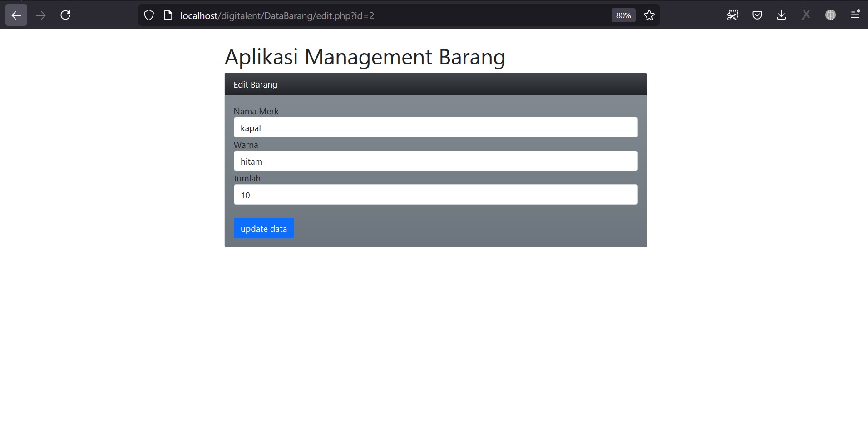Submit with the update data button
The width and height of the screenshot is (868, 440).
point(264,228)
